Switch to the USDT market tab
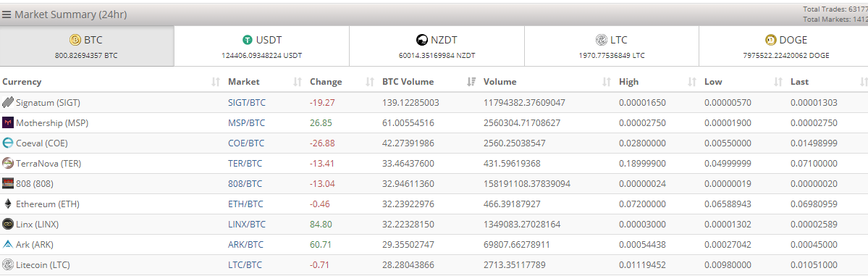Viewport: 868px width, 276px height. pos(262,46)
